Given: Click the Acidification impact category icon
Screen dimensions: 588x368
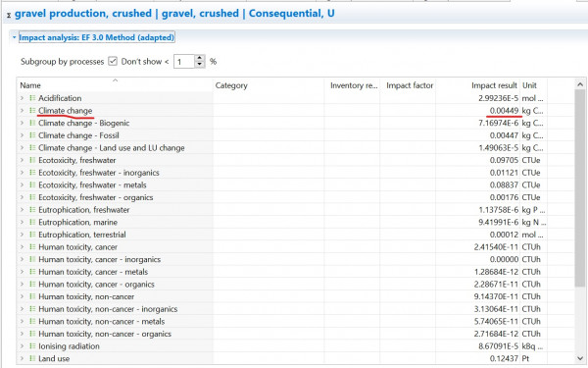Looking at the screenshot, I should (x=32, y=98).
